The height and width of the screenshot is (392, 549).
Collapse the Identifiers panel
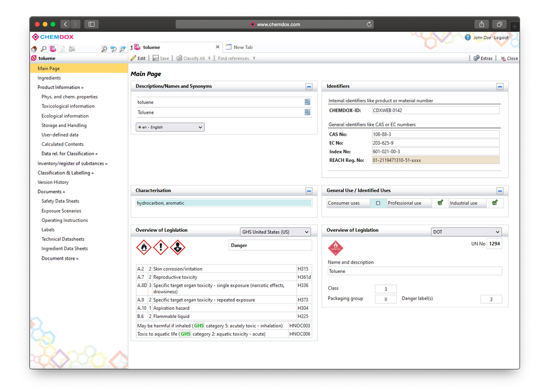[500, 86]
